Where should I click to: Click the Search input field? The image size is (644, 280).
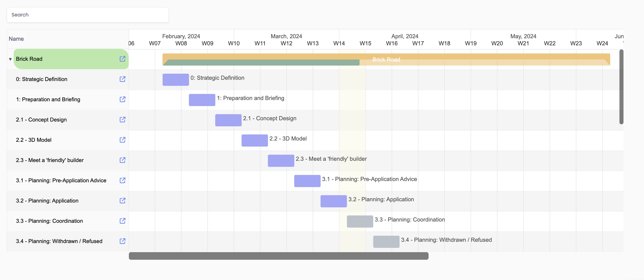(x=88, y=15)
